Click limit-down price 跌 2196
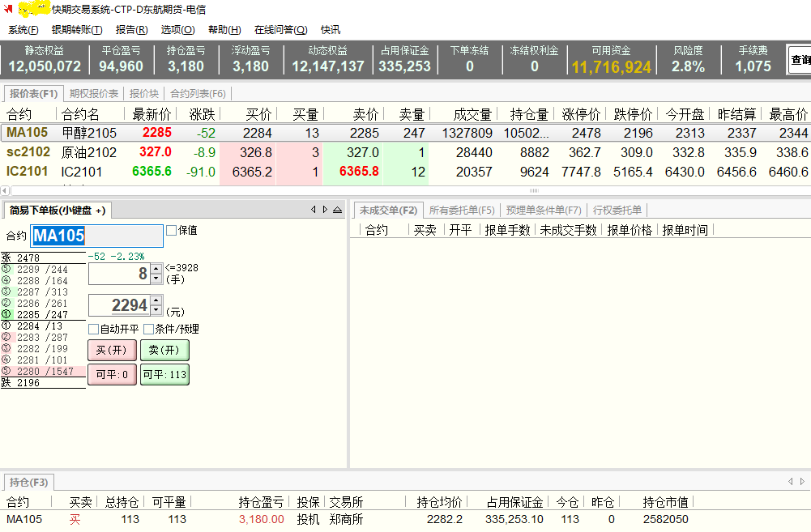Viewport: 811px width, 532px height. click(x=43, y=382)
